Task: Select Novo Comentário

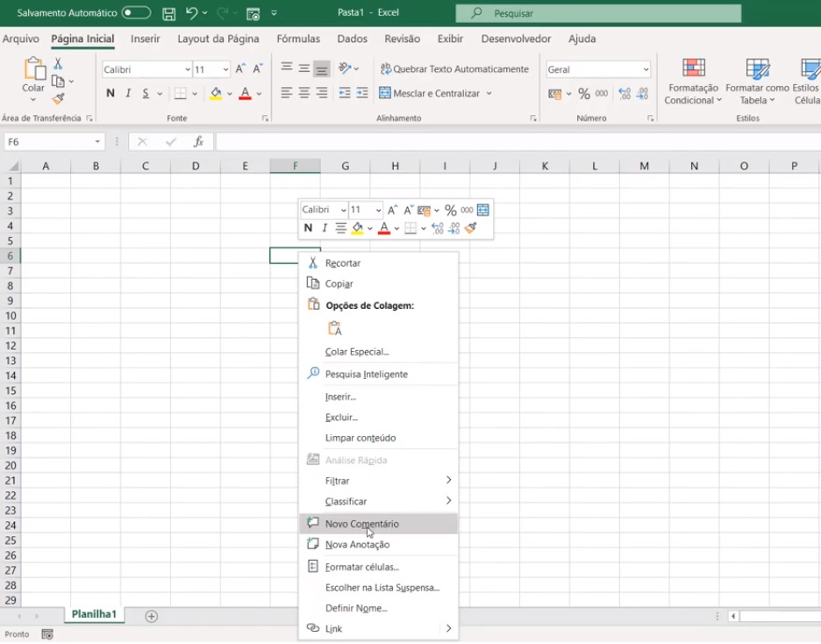Action: [378, 524]
